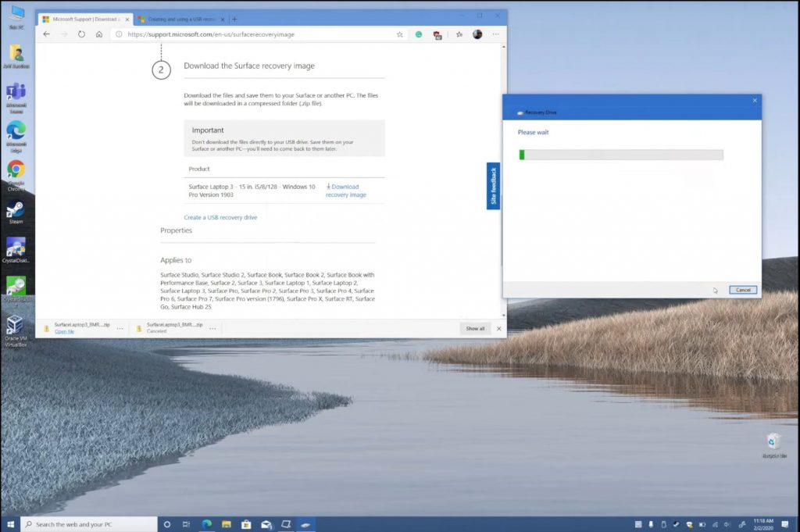The height and width of the screenshot is (532, 800).
Task: Open the Create a USB recovery drive link
Action: pyautogui.click(x=220, y=217)
